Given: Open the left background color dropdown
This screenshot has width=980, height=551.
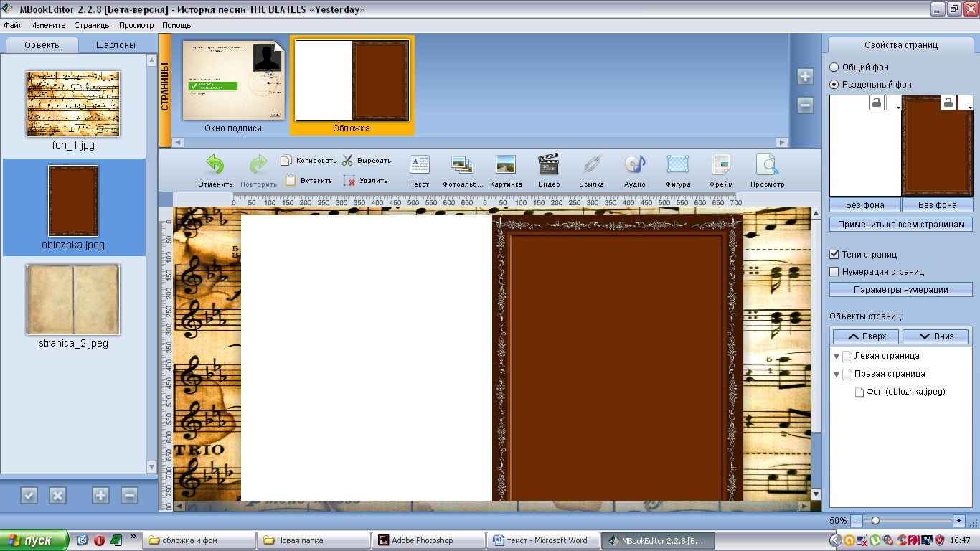Looking at the screenshot, I should (x=894, y=103).
